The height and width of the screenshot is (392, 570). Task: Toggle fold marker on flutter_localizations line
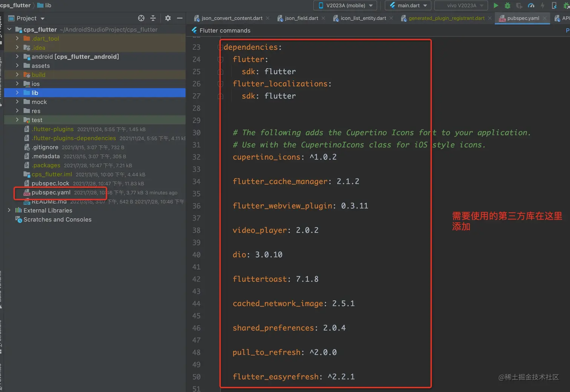pos(221,84)
